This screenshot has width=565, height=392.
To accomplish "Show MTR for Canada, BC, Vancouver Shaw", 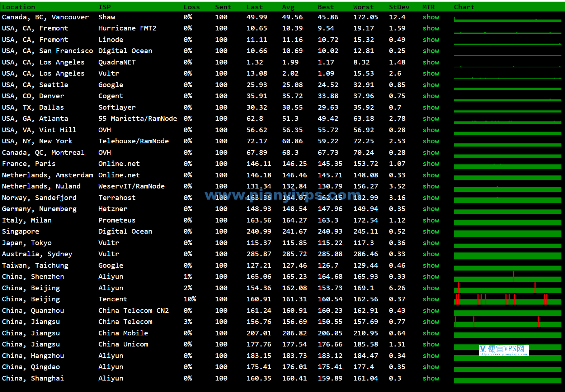I will point(430,17).
